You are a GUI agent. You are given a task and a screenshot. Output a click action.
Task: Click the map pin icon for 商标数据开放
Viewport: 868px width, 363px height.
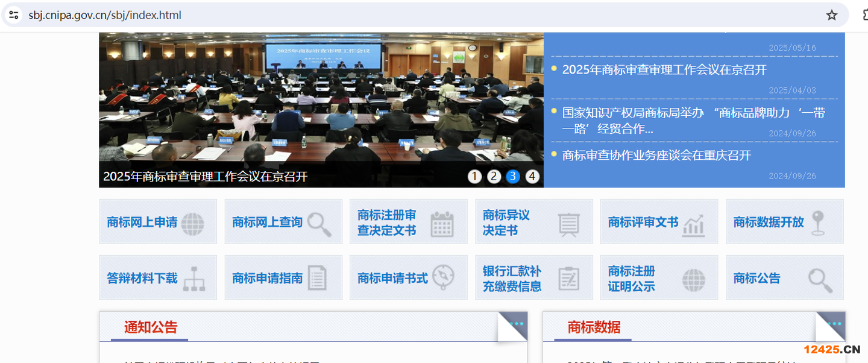pos(818,223)
